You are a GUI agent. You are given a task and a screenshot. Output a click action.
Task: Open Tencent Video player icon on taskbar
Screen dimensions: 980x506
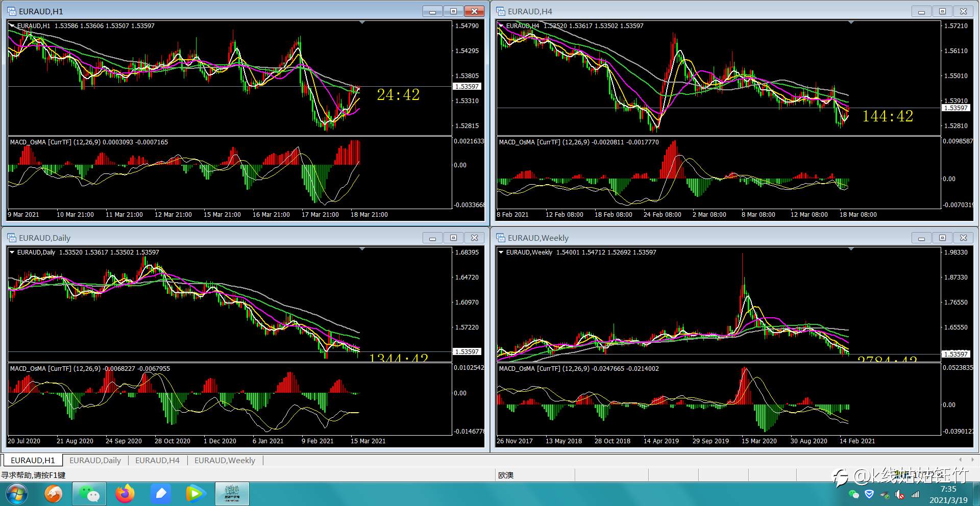coord(195,494)
